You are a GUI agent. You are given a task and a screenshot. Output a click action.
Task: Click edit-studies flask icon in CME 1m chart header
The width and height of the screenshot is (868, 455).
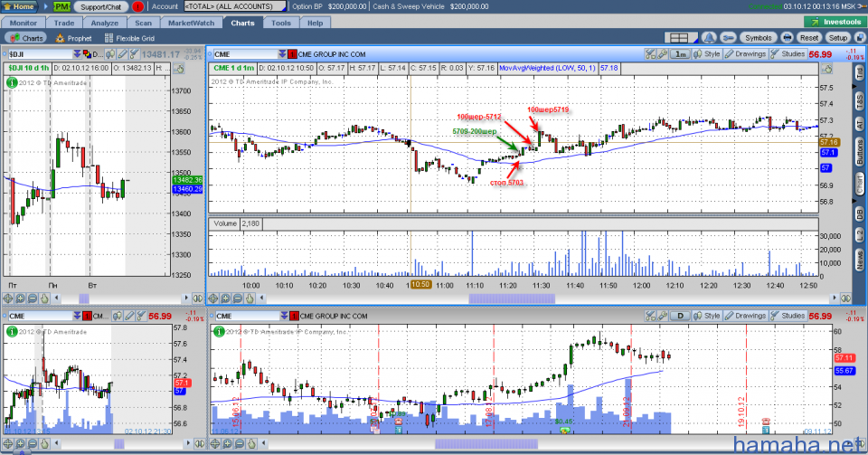coord(650,54)
